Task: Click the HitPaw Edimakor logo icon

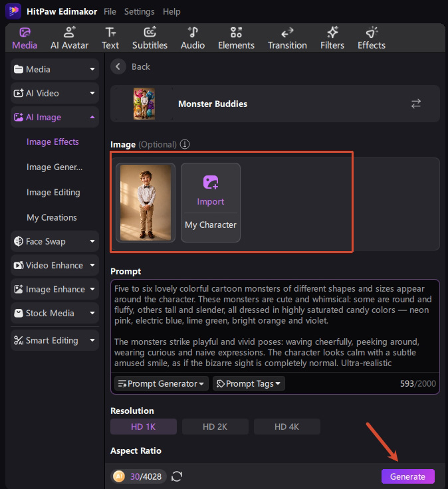Action: coord(13,11)
